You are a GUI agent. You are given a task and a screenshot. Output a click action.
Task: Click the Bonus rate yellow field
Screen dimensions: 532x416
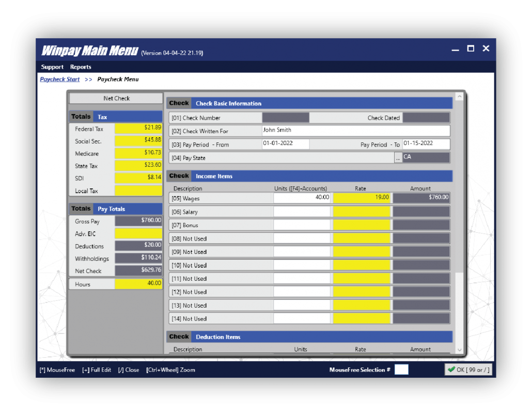point(362,225)
